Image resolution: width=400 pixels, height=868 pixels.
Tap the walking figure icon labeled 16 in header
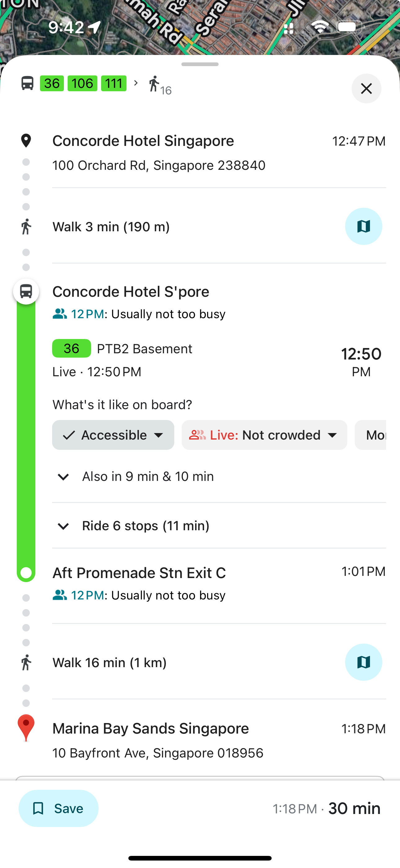point(160,85)
